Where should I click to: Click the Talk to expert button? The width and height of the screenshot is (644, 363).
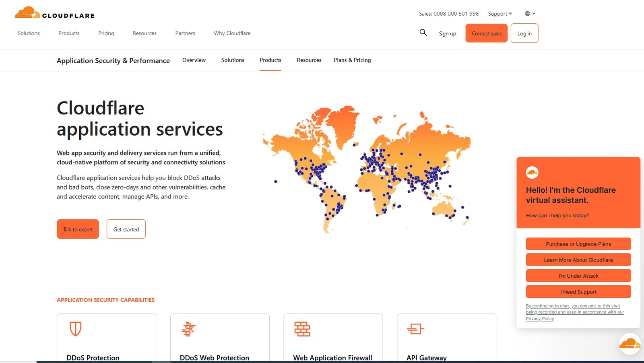click(x=78, y=229)
